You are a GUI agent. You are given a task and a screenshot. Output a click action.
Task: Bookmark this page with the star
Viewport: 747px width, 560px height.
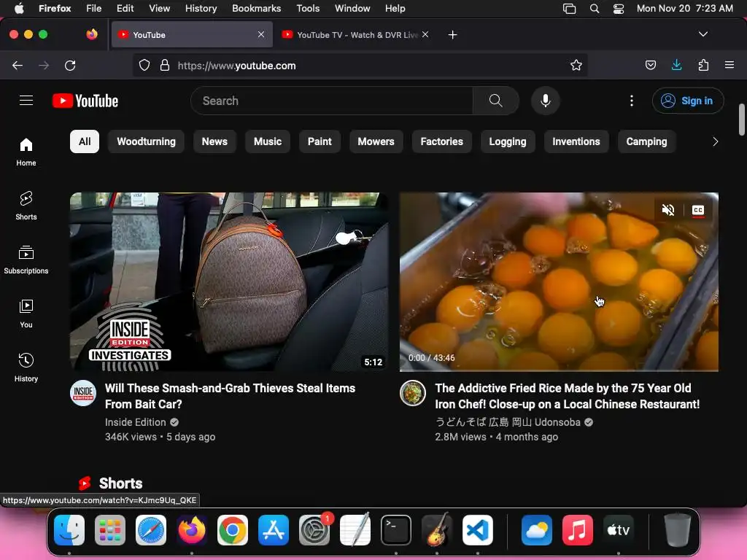[x=576, y=65]
